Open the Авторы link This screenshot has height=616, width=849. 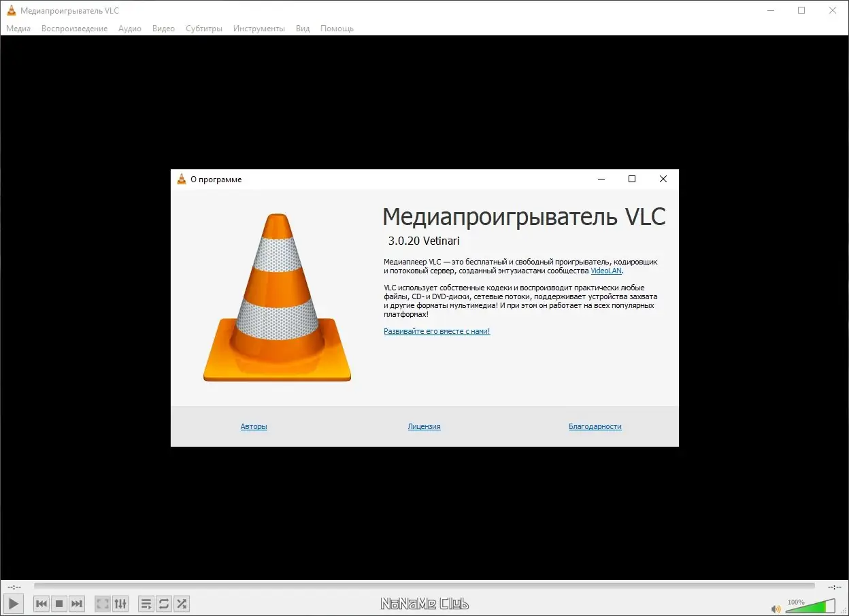tap(254, 426)
